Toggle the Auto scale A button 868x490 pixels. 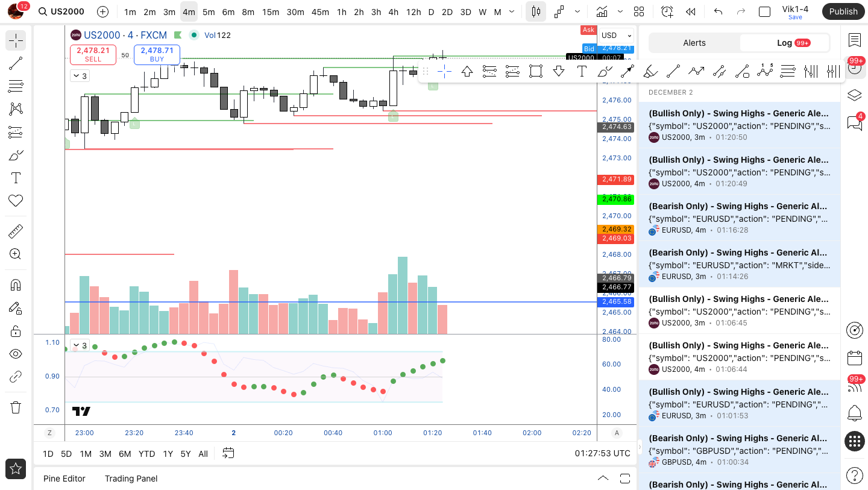pos(617,433)
